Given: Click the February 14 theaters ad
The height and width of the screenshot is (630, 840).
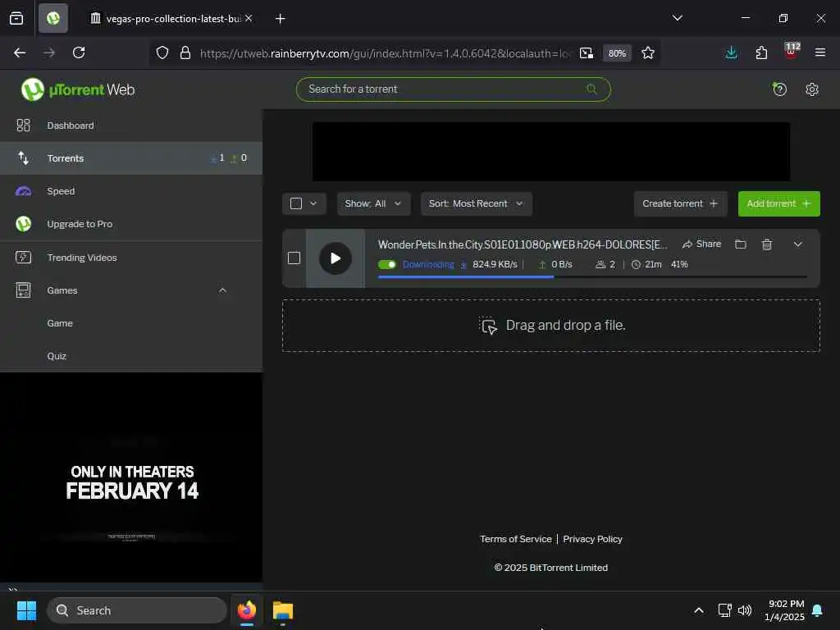Looking at the screenshot, I should coord(131,478).
